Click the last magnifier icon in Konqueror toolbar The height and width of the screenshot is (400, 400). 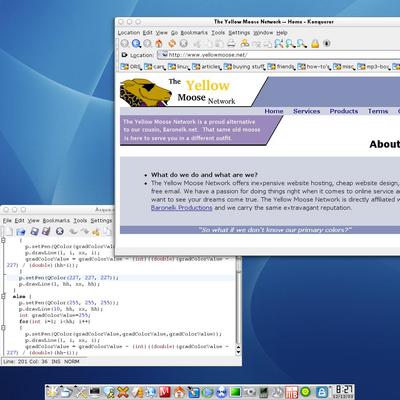tap(302, 43)
